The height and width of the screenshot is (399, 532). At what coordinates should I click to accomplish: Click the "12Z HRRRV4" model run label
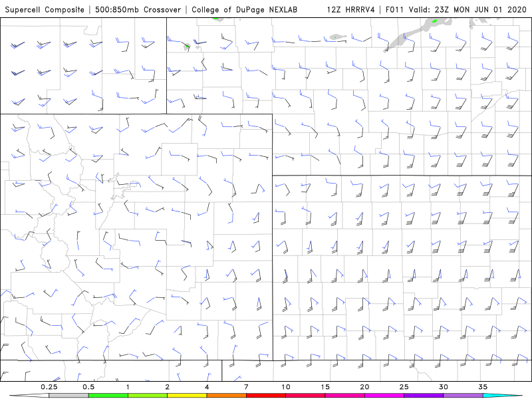[351, 9]
